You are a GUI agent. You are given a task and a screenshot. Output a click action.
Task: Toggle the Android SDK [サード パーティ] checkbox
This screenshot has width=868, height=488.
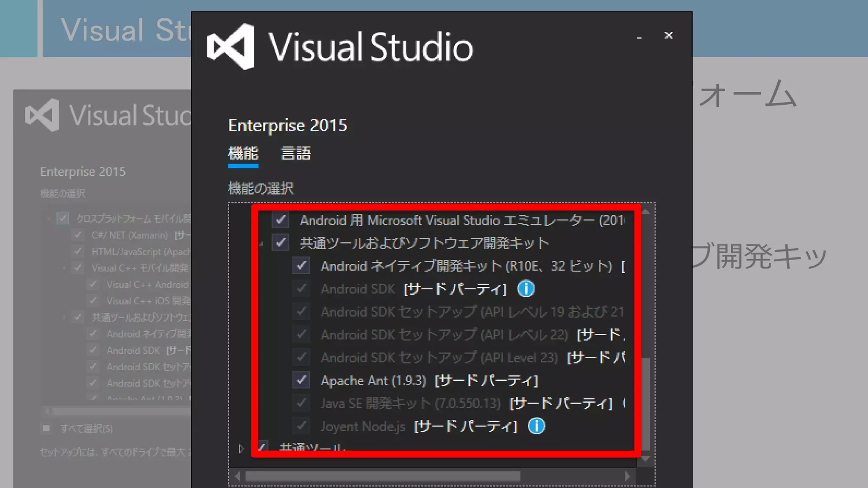pyautogui.click(x=301, y=289)
